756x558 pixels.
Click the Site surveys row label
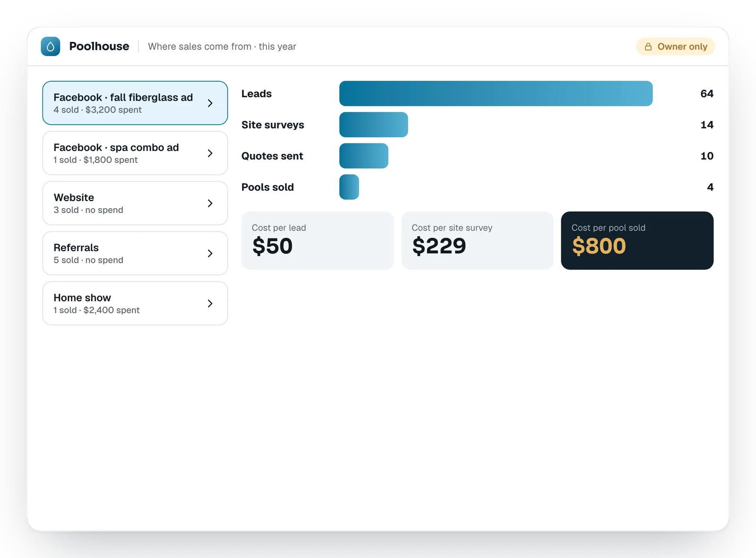pos(273,125)
